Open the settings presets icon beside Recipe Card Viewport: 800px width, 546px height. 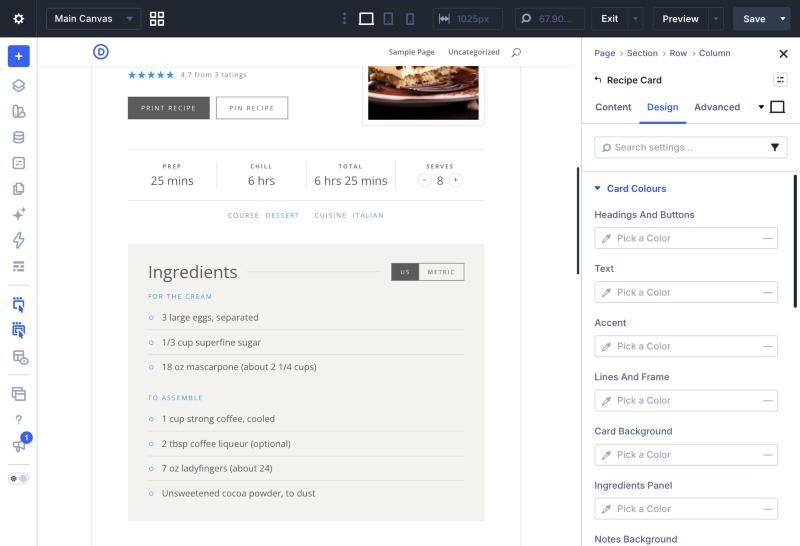click(x=780, y=80)
